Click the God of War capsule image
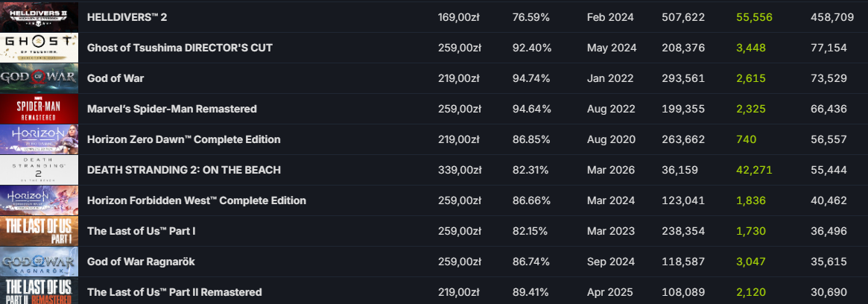868x304 pixels. [39, 77]
